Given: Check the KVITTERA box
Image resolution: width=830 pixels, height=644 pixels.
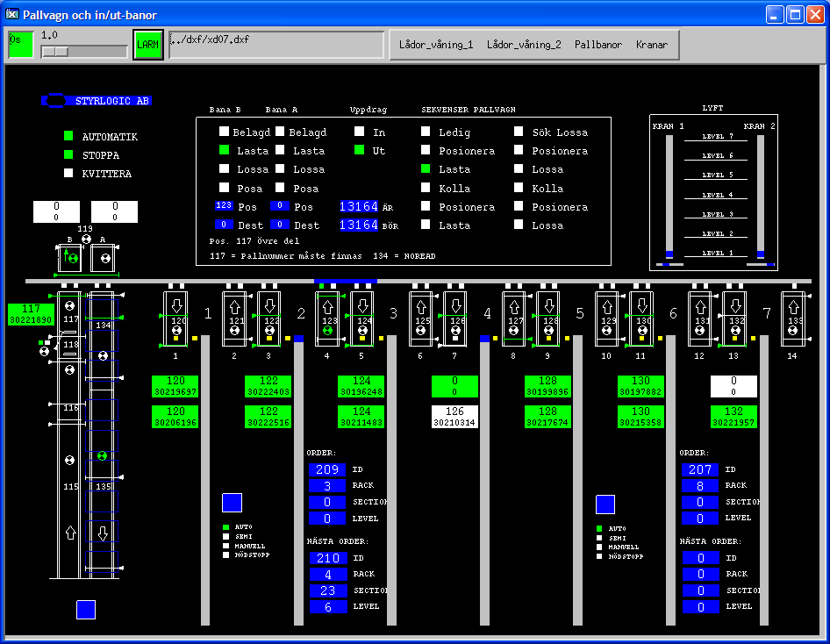Looking at the screenshot, I should coord(68,173).
